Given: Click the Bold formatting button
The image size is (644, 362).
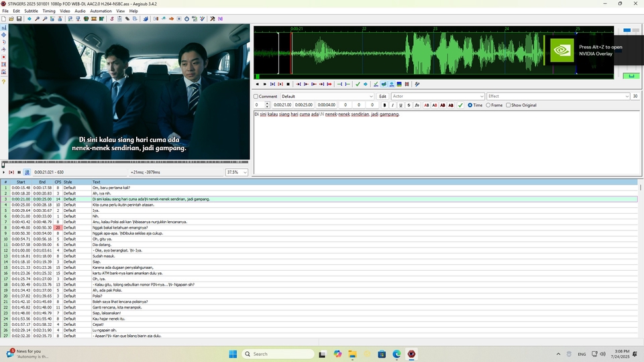Looking at the screenshot, I should coord(384,105).
